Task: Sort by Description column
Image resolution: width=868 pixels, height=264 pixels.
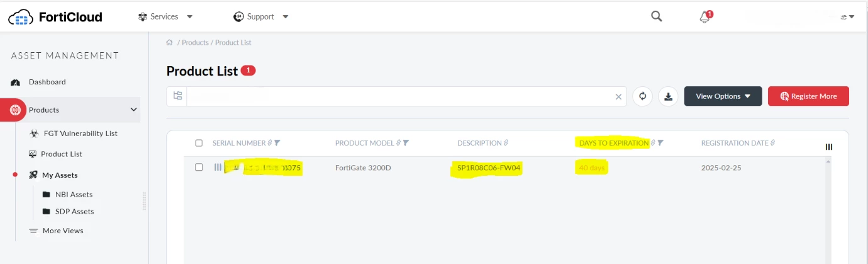Action: point(506,143)
